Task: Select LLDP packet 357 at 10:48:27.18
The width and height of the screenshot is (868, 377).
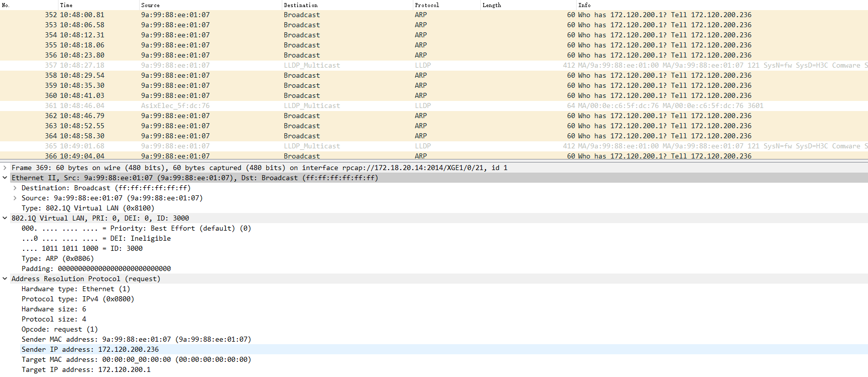Action: point(434,66)
